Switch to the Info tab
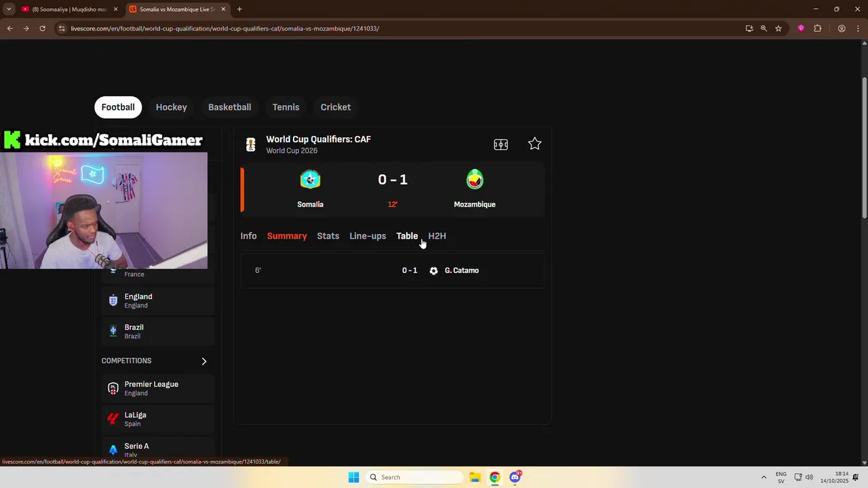 click(x=248, y=236)
